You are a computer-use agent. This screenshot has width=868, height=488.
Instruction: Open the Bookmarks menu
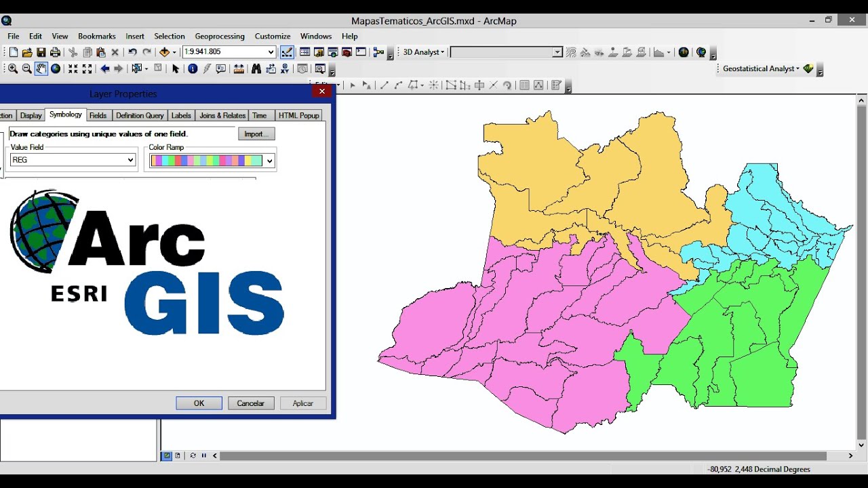click(97, 36)
